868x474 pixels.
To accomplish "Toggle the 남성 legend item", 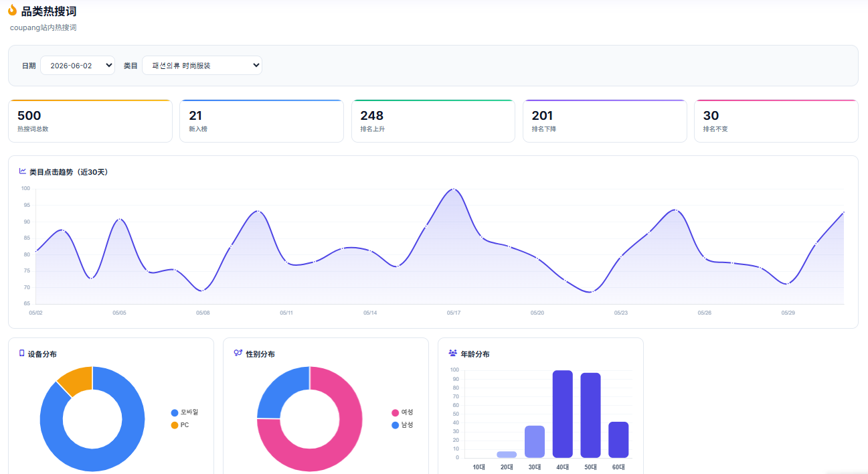I will (402, 425).
